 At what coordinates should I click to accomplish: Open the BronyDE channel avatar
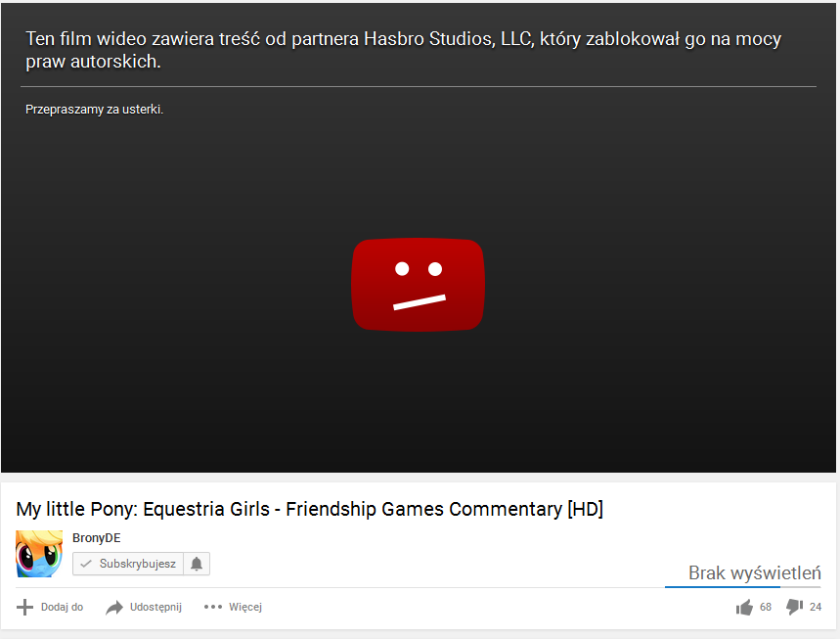tap(39, 554)
